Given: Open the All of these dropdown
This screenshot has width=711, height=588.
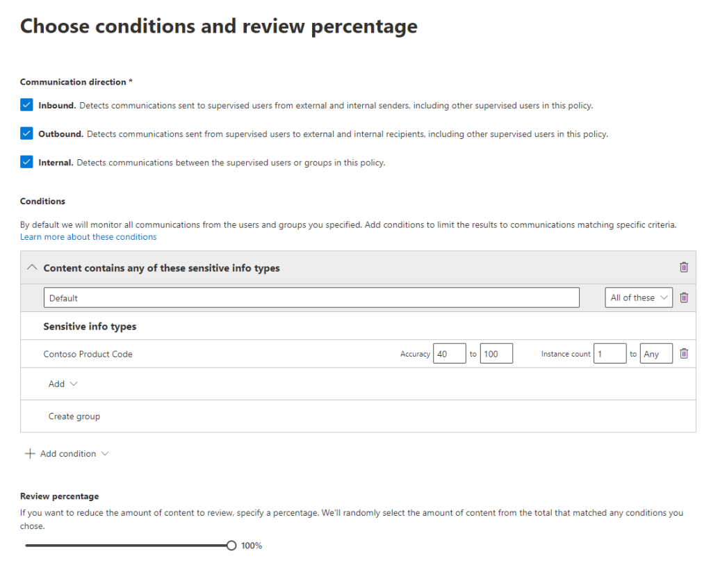Looking at the screenshot, I should point(639,297).
